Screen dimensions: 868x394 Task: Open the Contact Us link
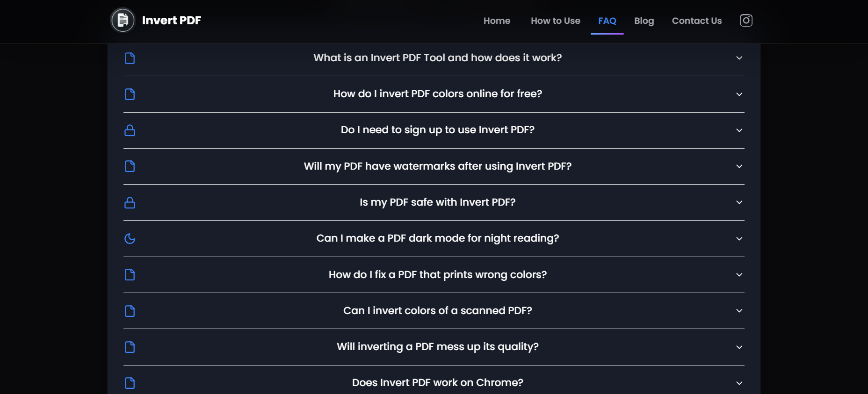697,21
